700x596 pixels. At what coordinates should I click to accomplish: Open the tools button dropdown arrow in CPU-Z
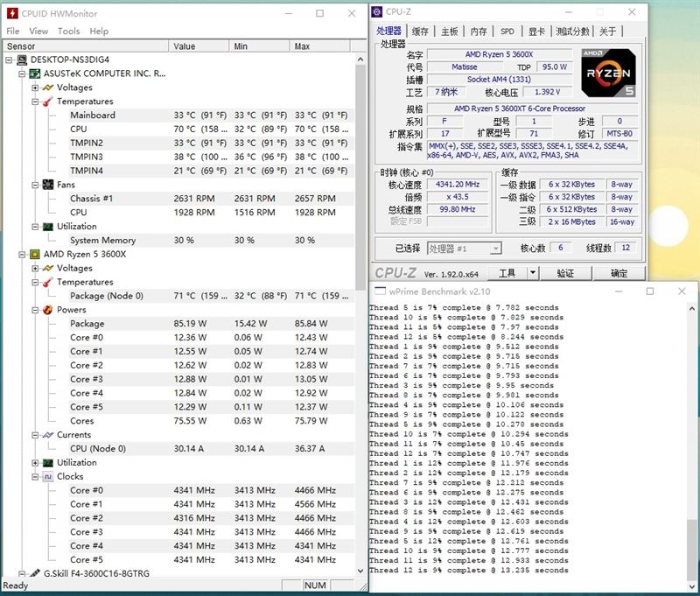[x=533, y=272]
